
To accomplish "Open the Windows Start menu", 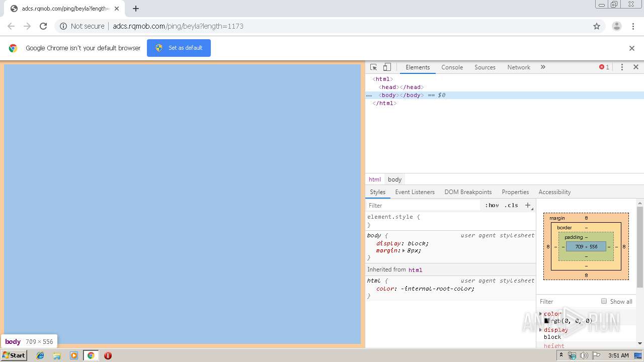I will [x=14, y=355].
